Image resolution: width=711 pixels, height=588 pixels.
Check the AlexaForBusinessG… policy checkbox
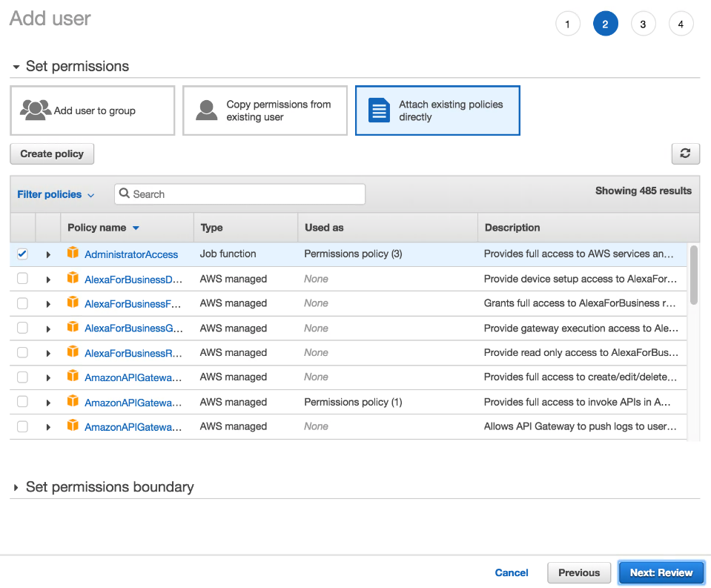[x=22, y=328]
